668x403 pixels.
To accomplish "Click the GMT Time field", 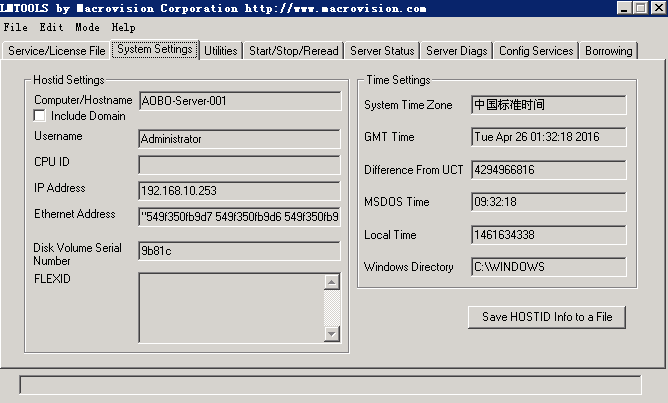I will (549, 137).
